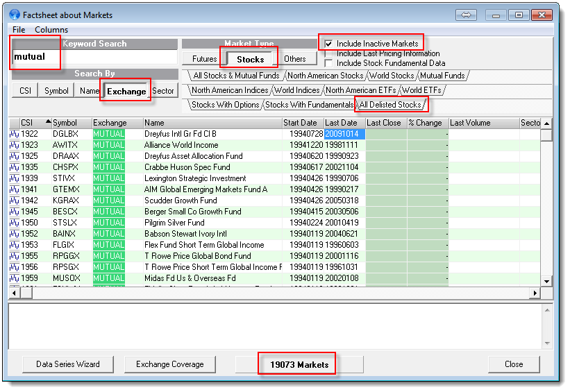Viewport: 570px width, 392px height.
Task: Click chart icon for CSI 1956 row
Action: pos(14,267)
